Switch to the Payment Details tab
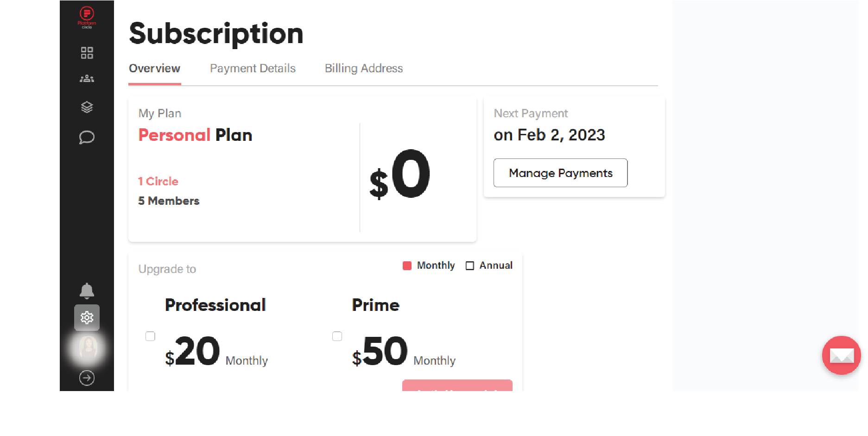 pos(253,68)
